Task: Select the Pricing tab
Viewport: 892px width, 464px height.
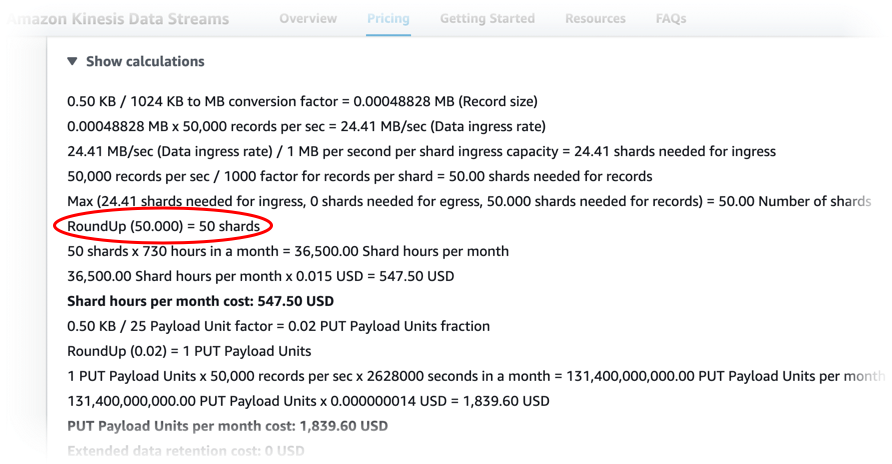Action: click(388, 19)
